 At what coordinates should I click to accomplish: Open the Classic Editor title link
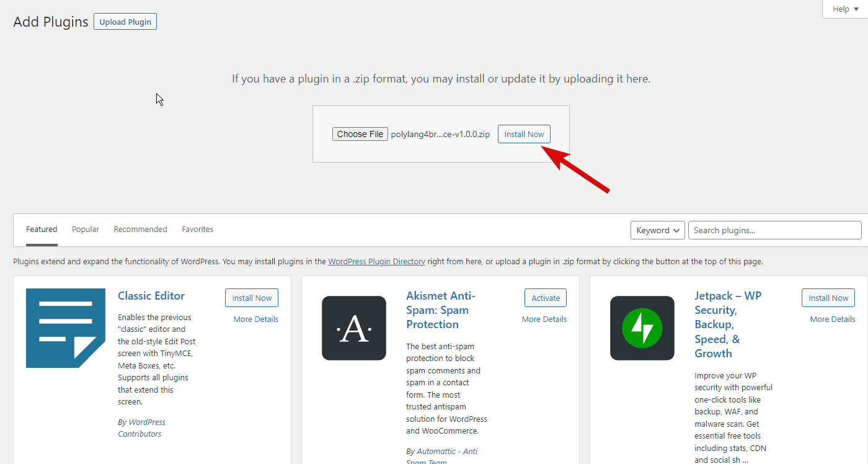(x=151, y=296)
